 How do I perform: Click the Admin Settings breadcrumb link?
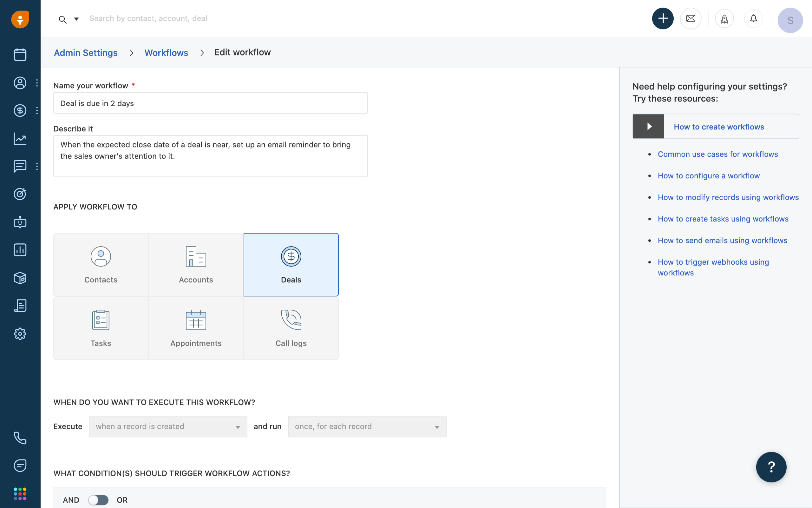point(85,52)
